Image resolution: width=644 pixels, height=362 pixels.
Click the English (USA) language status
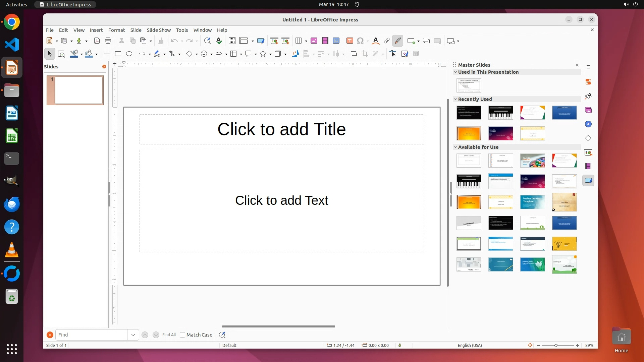tap(470, 345)
